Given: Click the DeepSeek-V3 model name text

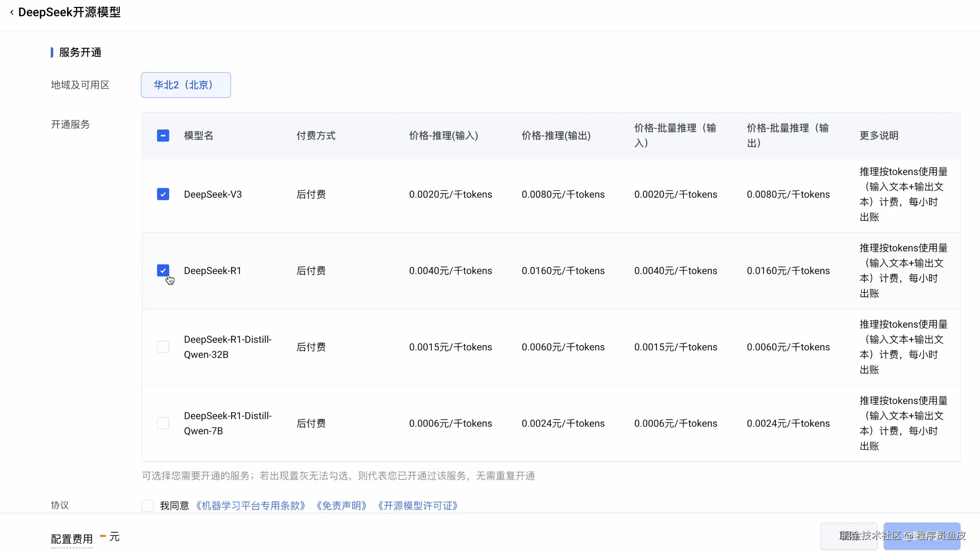Looking at the screenshot, I should click(x=213, y=194).
